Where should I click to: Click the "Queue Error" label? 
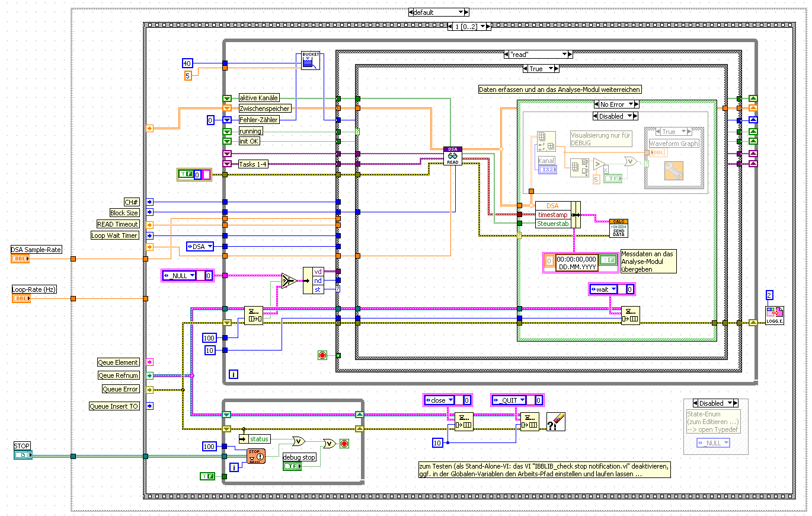click(121, 389)
